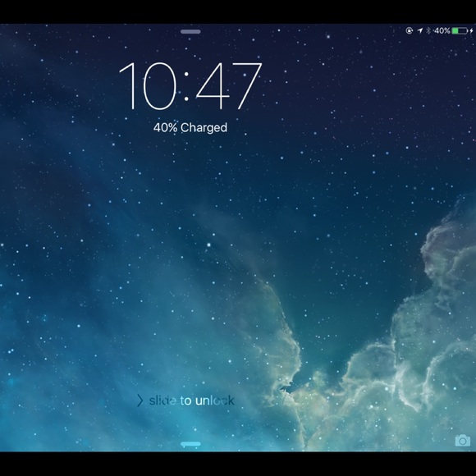Tap the slide to unlock text
The height and width of the screenshot is (476, 476).
(191, 400)
